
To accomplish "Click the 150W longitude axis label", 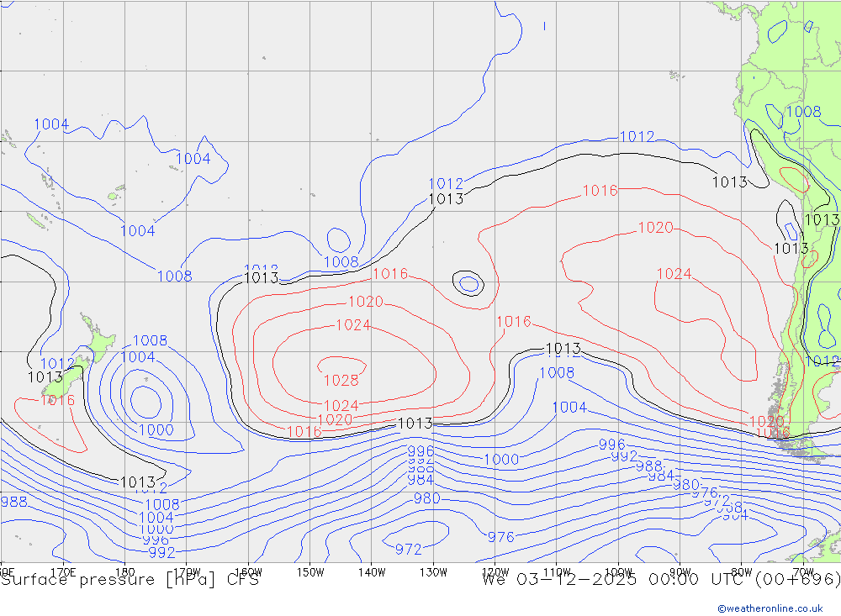I will click(x=310, y=572).
